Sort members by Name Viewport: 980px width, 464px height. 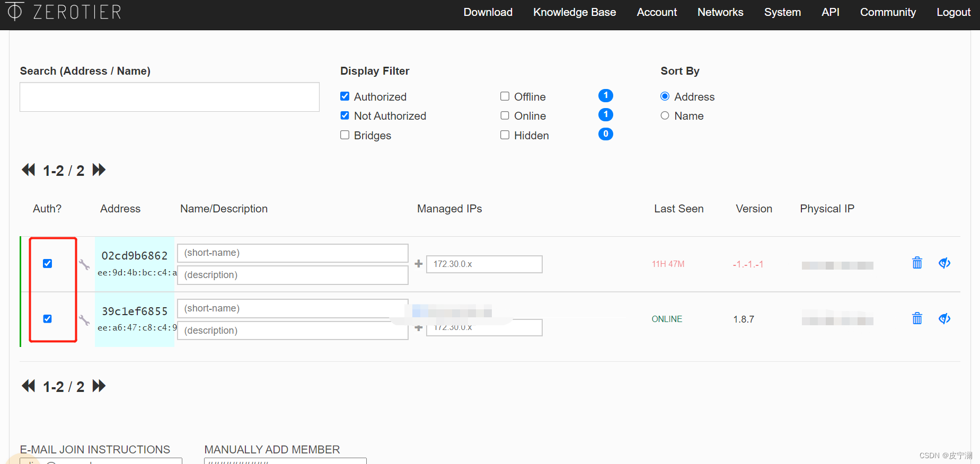[x=665, y=115]
